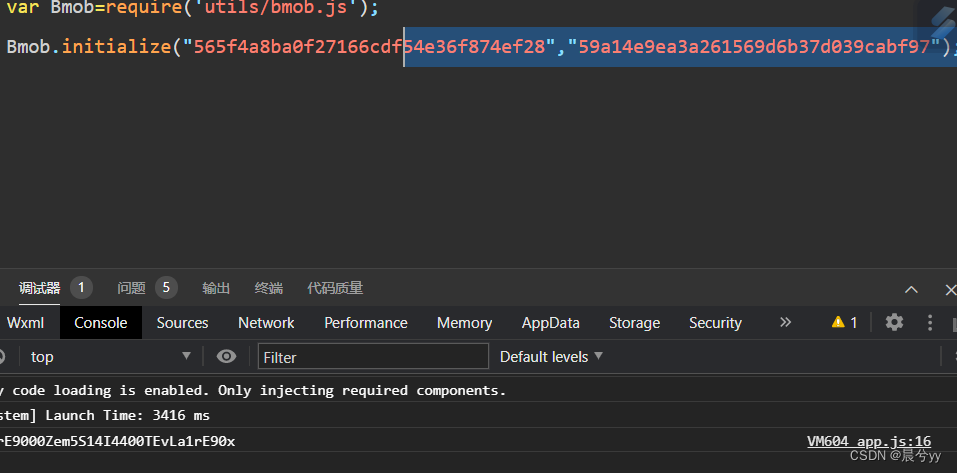The width and height of the screenshot is (957, 473).
Task: Open the Default levels dropdown
Action: pos(551,356)
